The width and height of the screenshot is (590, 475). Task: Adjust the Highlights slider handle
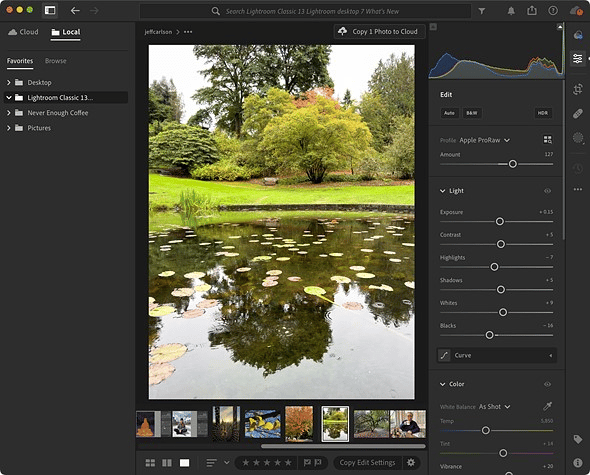(494, 267)
